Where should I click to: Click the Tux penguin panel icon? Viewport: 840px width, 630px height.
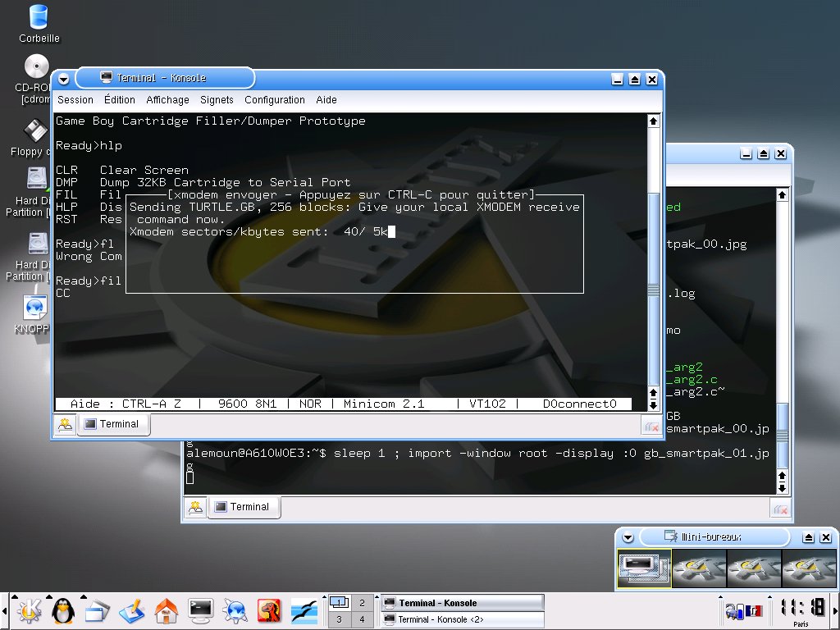pyautogui.click(x=63, y=609)
